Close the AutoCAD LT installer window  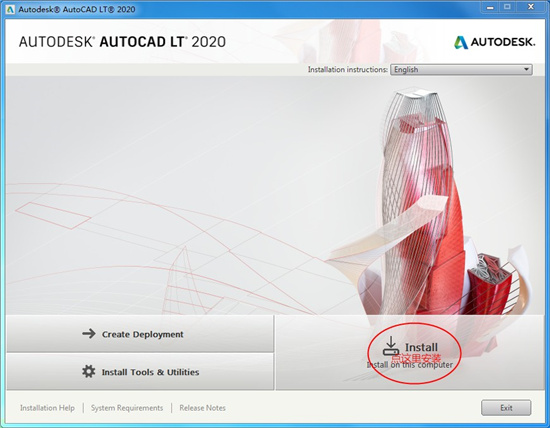[x=531, y=7]
